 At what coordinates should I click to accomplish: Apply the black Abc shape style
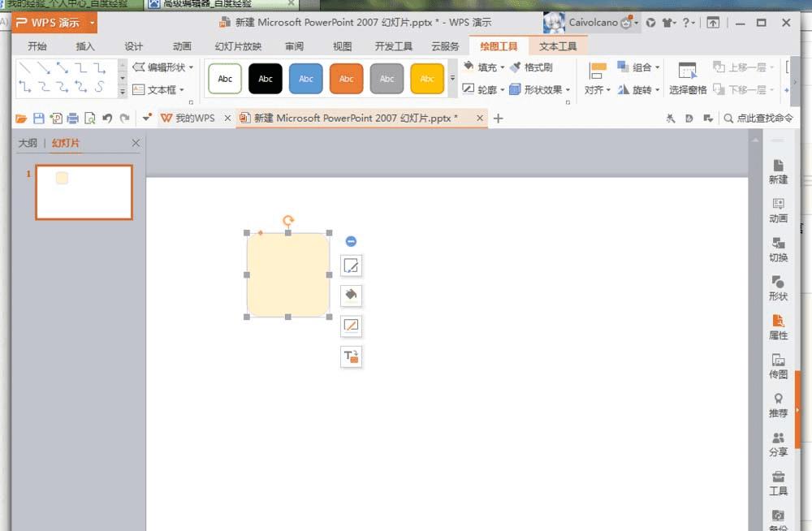click(266, 79)
